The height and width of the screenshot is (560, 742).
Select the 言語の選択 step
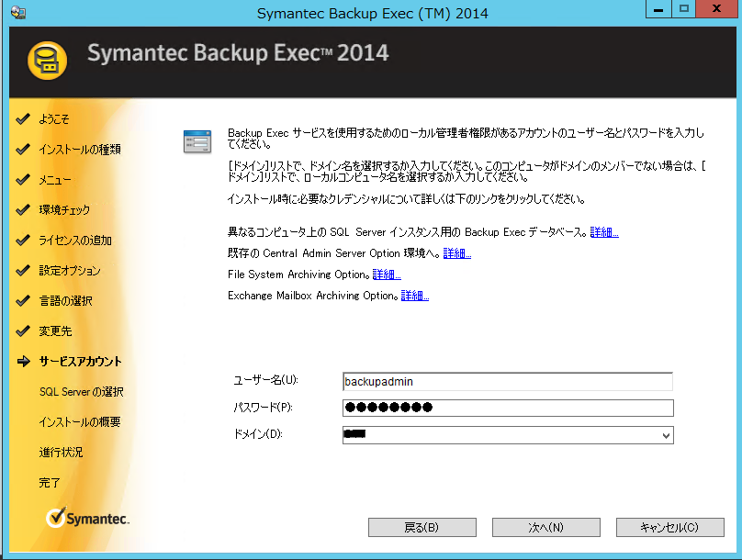click(66, 301)
